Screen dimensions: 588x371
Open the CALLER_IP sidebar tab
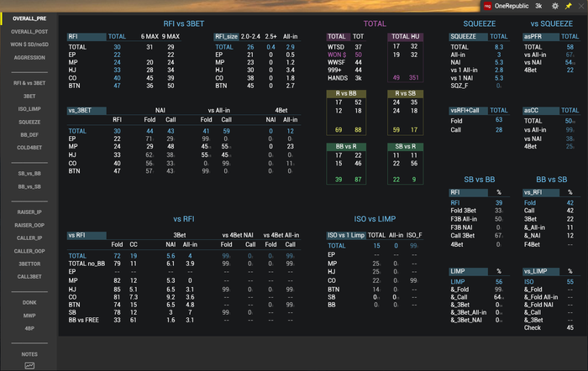click(29, 238)
